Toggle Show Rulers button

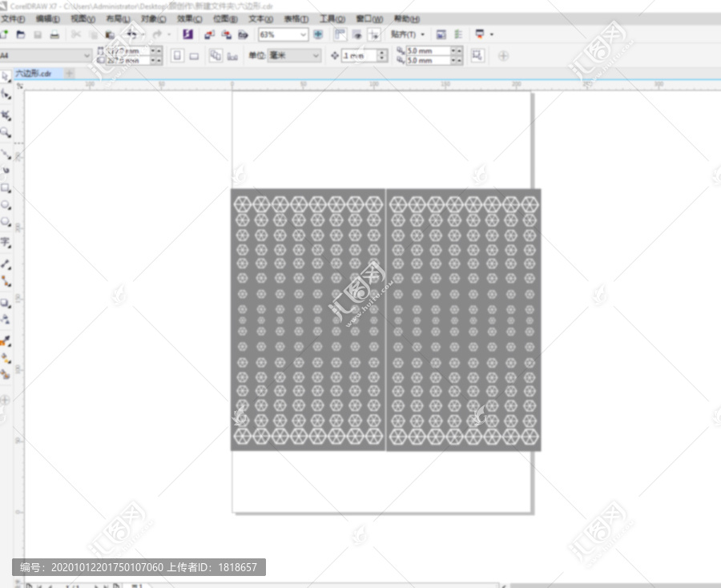click(340, 34)
